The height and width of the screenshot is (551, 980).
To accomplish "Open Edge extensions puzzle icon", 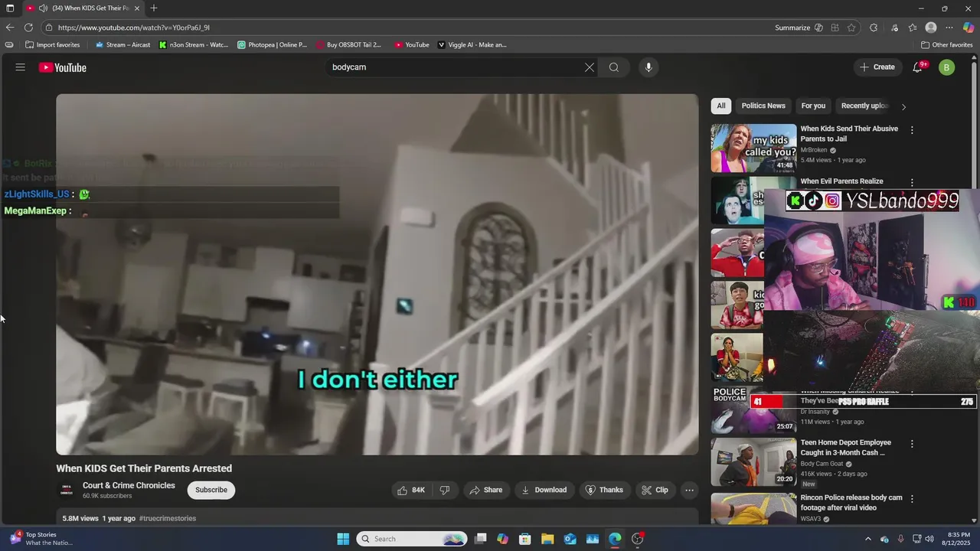I will (x=874, y=28).
